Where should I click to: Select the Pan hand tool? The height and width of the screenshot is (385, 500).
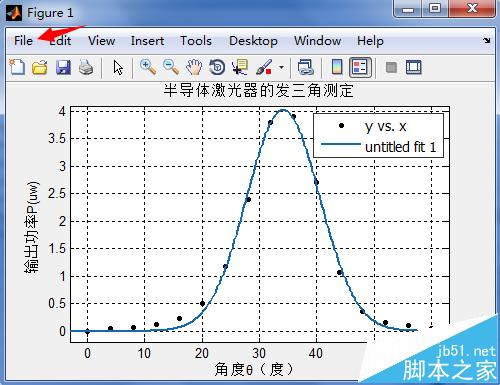194,67
